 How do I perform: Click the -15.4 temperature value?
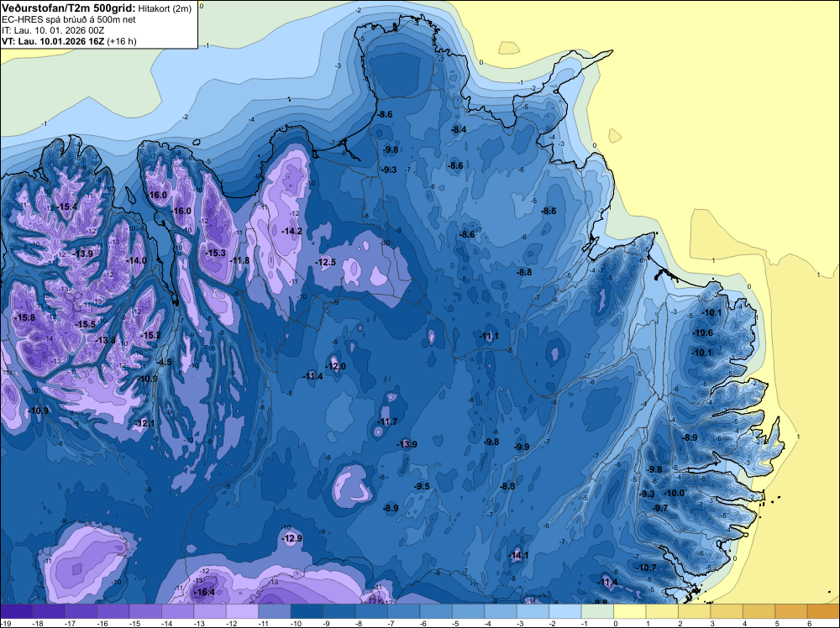tap(67, 207)
